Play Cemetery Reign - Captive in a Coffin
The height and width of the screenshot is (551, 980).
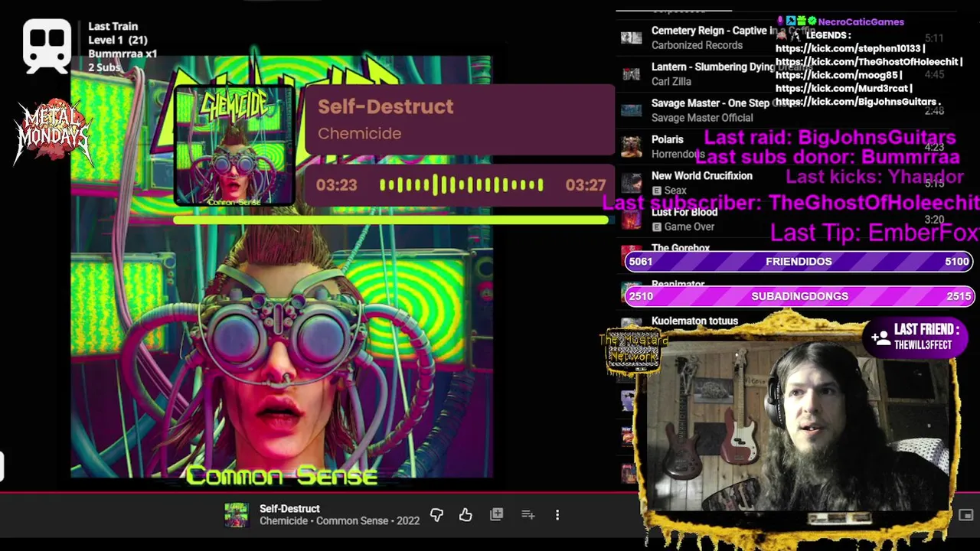click(x=710, y=31)
